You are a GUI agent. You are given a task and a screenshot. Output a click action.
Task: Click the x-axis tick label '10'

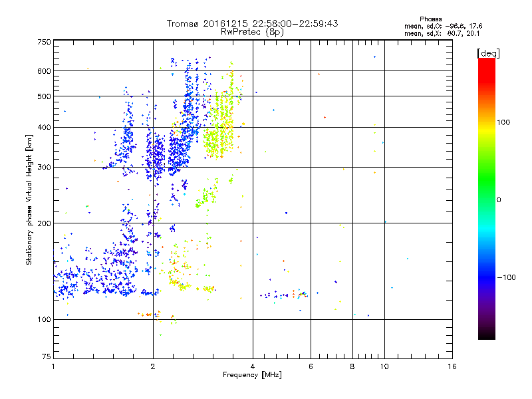(384, 366)
